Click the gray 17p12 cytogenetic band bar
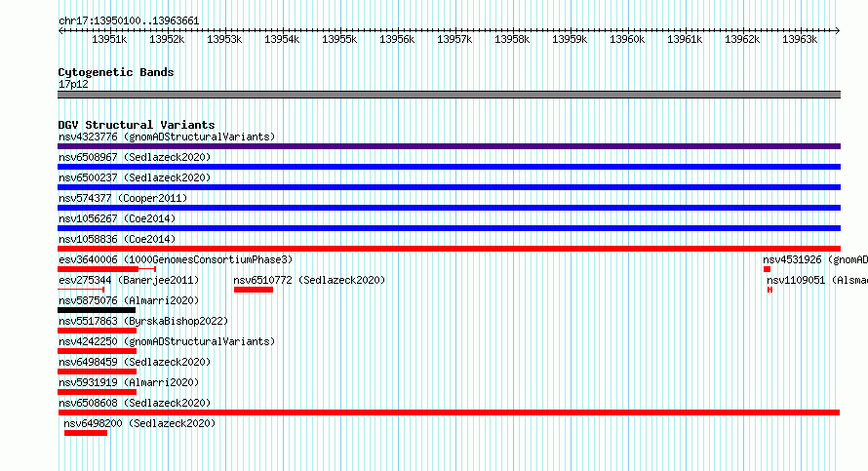 pyautogui.click(x=449, y=96)
